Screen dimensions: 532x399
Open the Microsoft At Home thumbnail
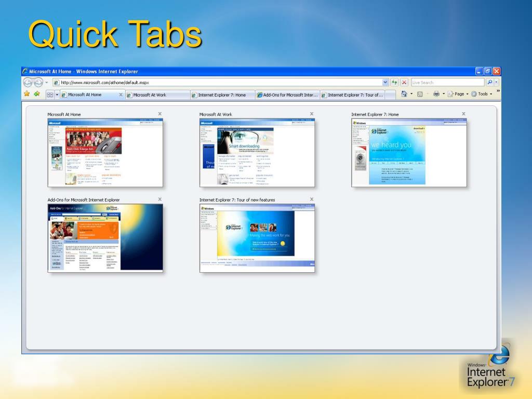click(105, 152)
